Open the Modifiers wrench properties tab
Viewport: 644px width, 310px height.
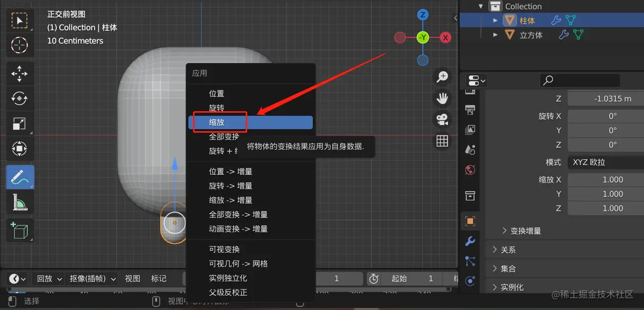pos(470,241)
